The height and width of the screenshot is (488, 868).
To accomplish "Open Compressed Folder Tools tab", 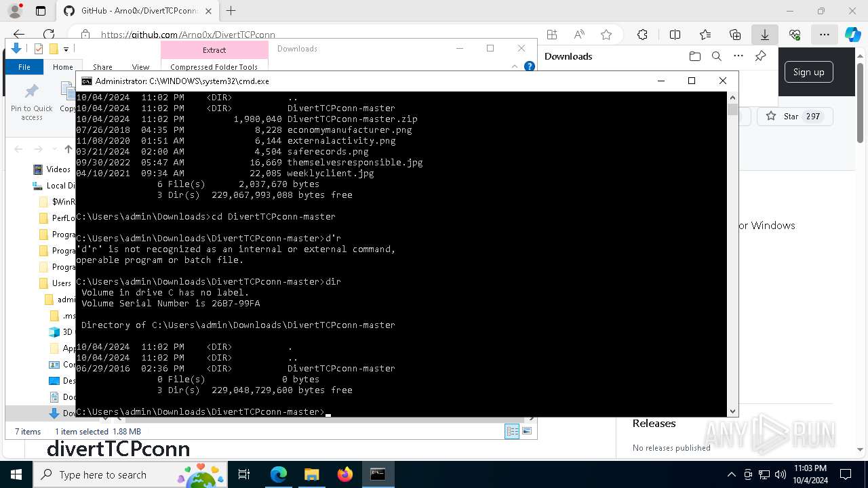I will [214, 67].
